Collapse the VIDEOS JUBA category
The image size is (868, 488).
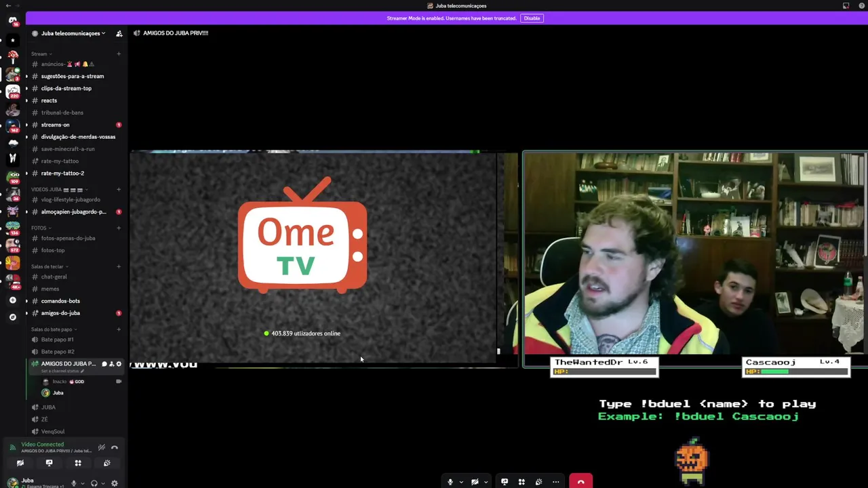coord(60,189)
